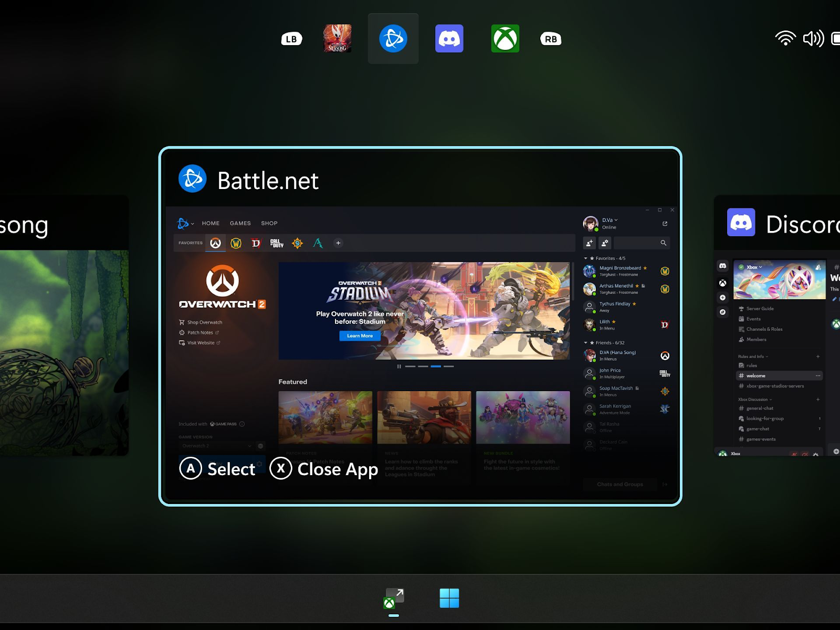Select Hearthstone icon in favorites bar
Image resolution: width=840 pixels, height=630 pixels.
click(297, 243)
